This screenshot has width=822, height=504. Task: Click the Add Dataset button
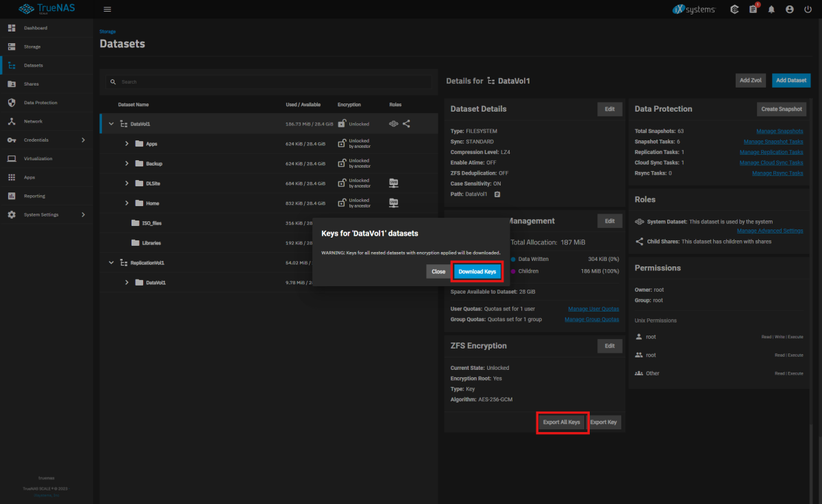tap(791, 80)
